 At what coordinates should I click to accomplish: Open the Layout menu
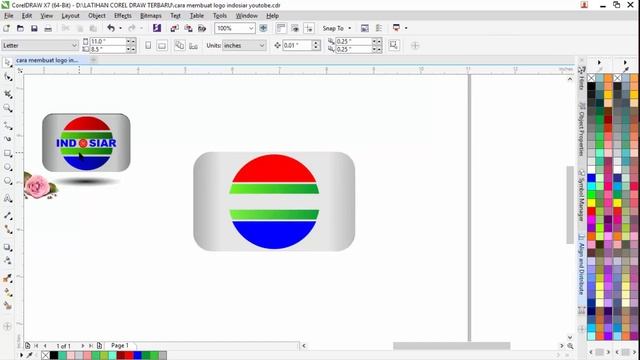(x=70, y=16)
